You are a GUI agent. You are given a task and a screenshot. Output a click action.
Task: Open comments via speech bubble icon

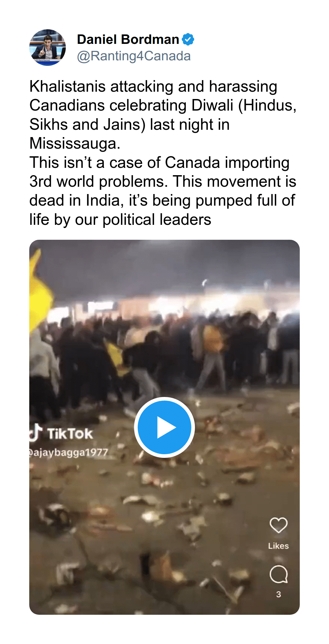click(278, 574)
